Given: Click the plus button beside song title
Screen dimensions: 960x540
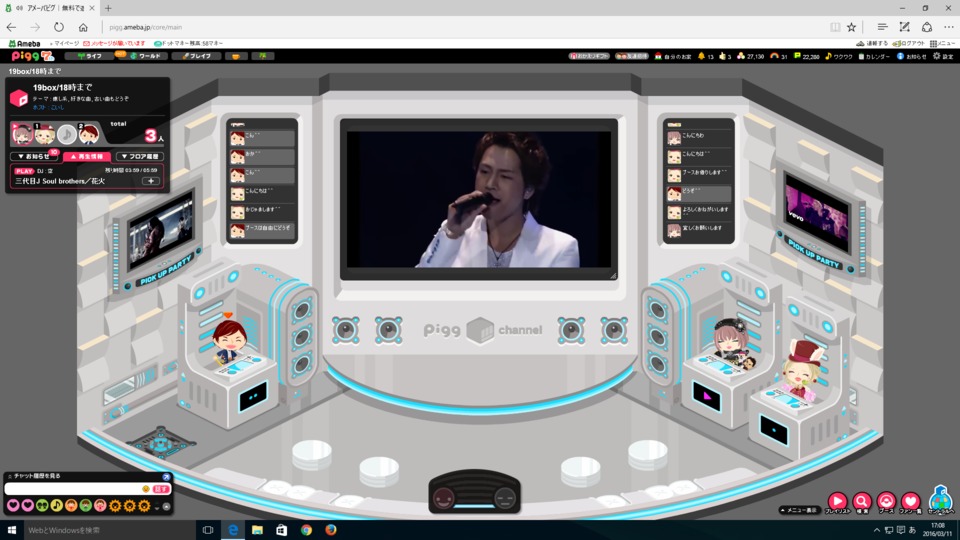Looking at the screenshot, I should point(151,181).
